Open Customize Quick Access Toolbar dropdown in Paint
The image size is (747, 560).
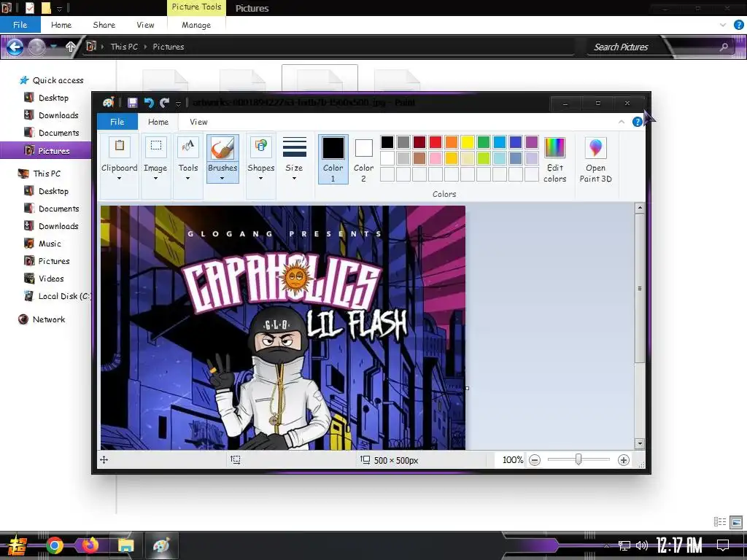[x=178, y=104]
